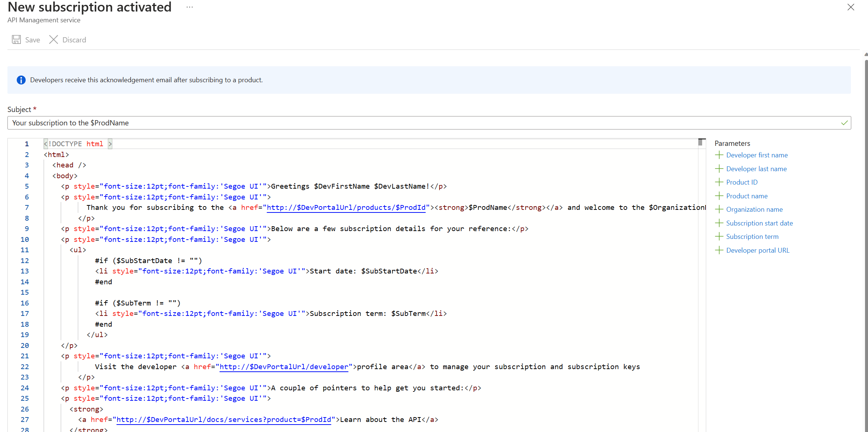Insert the Developer first name parameter

tap(757, 155)
